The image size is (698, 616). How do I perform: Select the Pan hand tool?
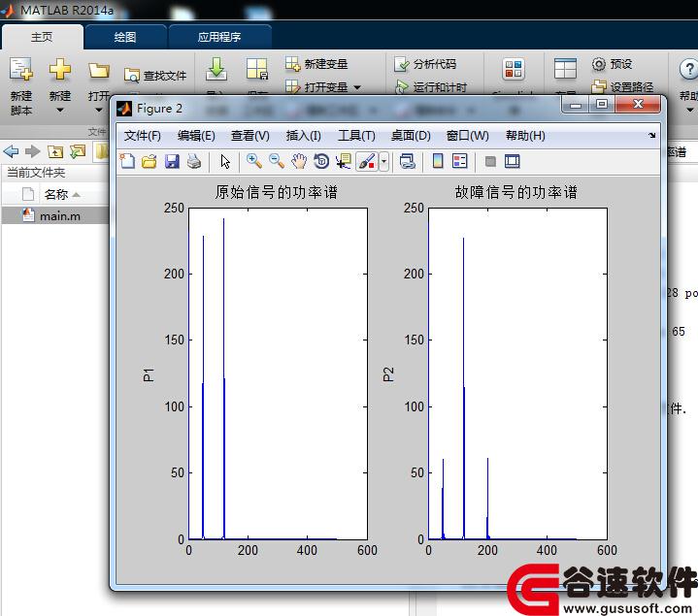[x=299, y=161]
